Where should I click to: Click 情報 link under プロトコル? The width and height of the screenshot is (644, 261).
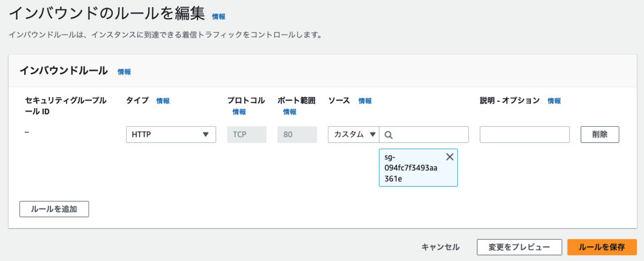239,112
